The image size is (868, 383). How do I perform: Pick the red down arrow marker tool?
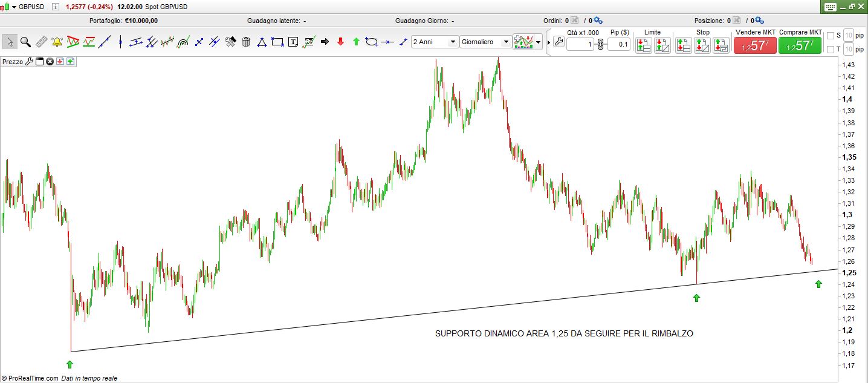tap(340, 42)
